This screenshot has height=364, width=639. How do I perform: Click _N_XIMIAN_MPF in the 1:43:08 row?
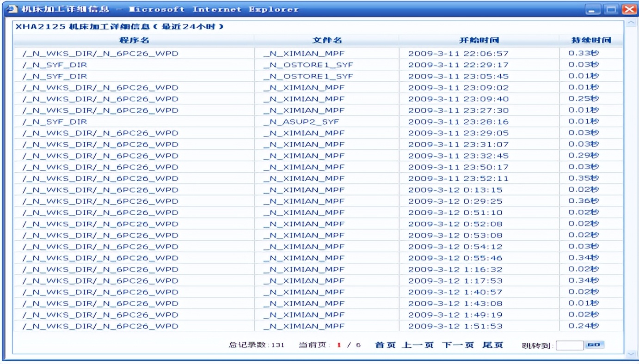click(304, 303)
